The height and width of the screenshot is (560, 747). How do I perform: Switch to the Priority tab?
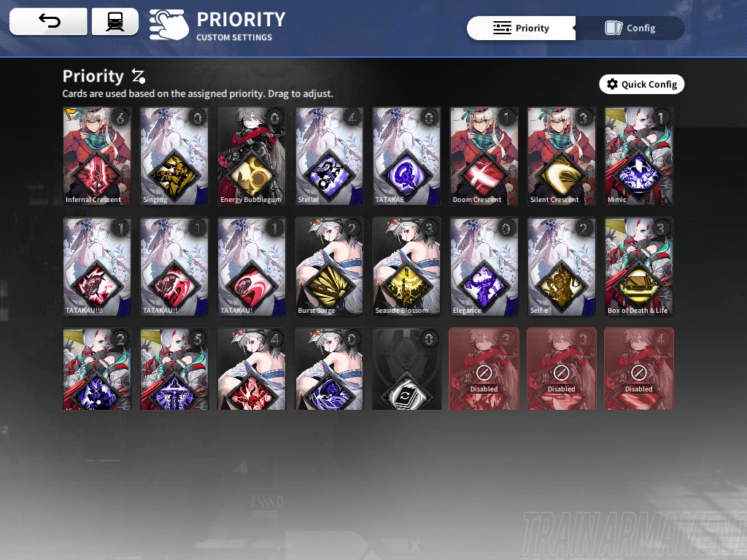[x=521, y=28]
